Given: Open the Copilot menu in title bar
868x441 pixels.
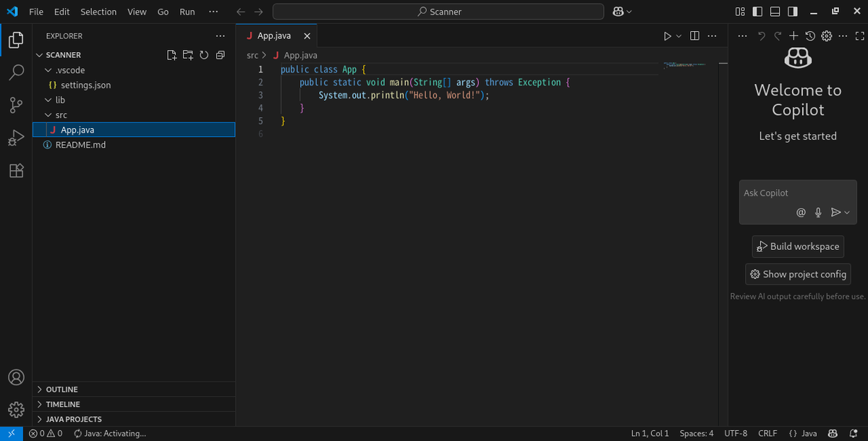Looking at the screenshot, I should click(x=621, y=12).
